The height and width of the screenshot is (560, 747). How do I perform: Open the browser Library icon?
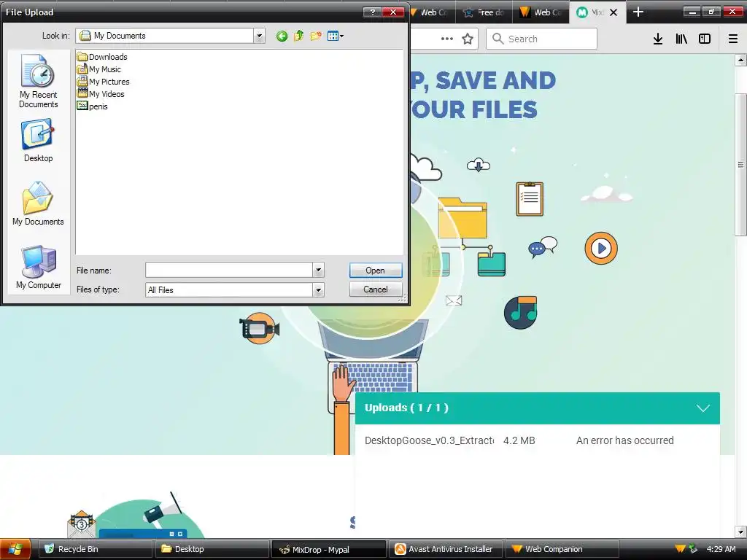681,39
